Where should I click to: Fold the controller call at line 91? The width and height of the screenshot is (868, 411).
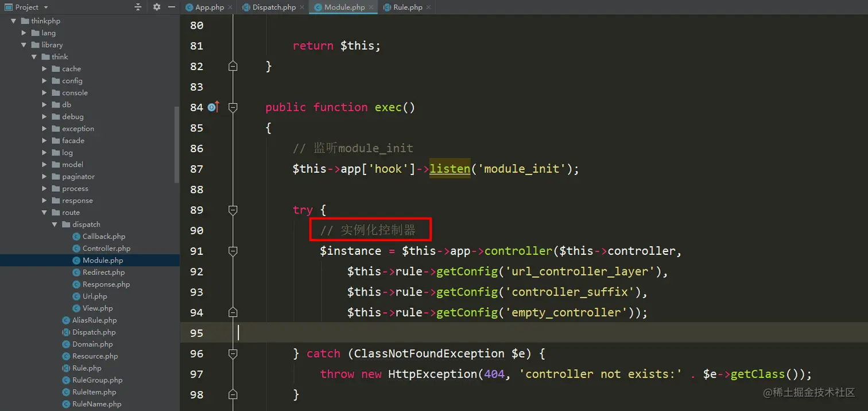(232, 251)
